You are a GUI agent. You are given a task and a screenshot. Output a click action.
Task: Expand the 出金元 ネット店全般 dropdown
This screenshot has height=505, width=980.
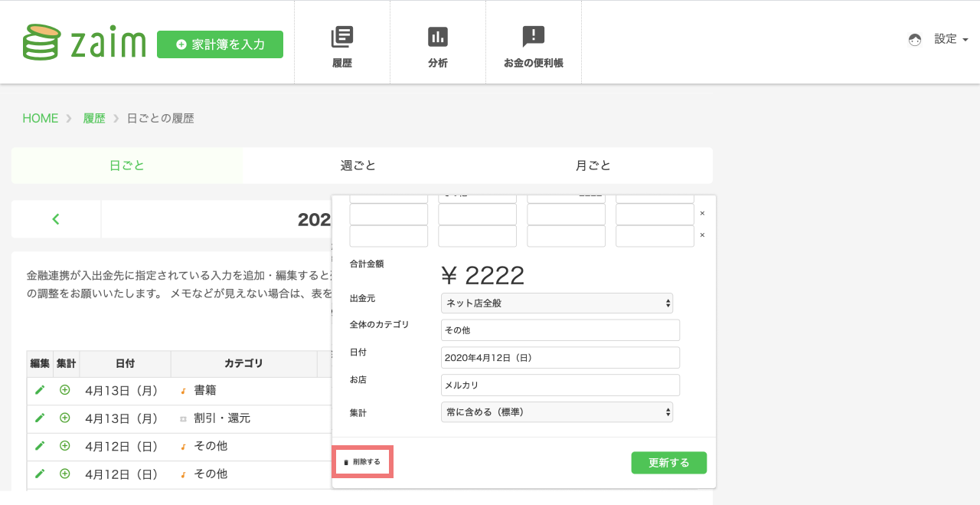[x=557, y=303]
